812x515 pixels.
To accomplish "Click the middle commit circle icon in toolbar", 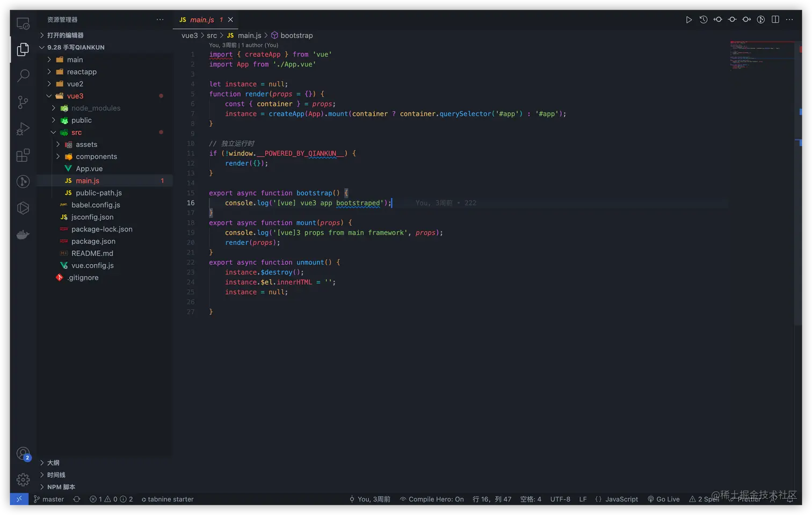I will click(x=732, y=20).
